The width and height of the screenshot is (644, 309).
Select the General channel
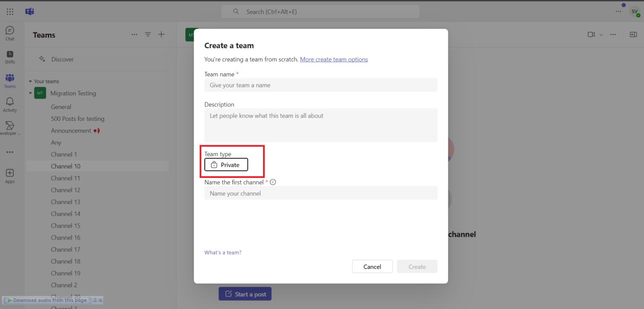click(x=61, y=107)
